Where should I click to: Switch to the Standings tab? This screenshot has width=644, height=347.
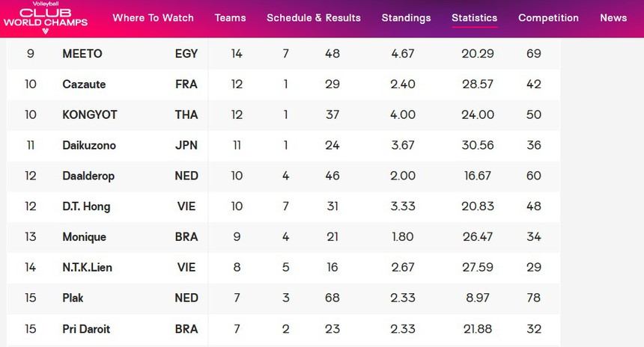tap(406, 18)
